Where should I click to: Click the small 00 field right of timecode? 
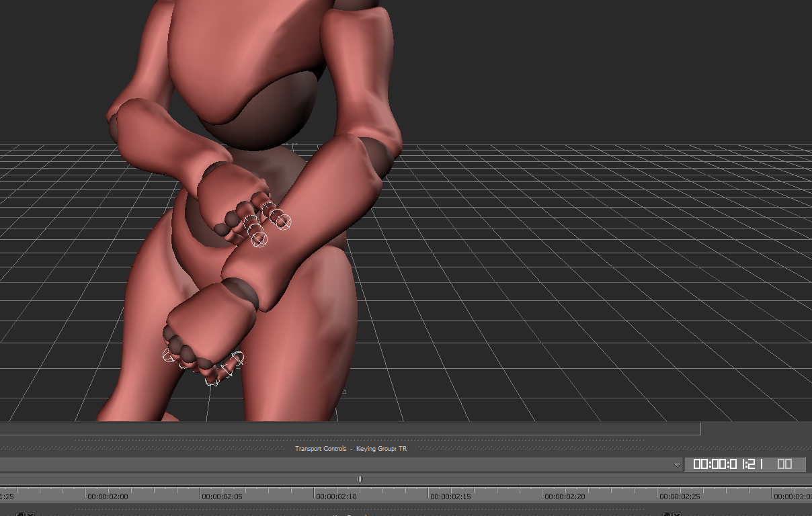coord(784,464)
